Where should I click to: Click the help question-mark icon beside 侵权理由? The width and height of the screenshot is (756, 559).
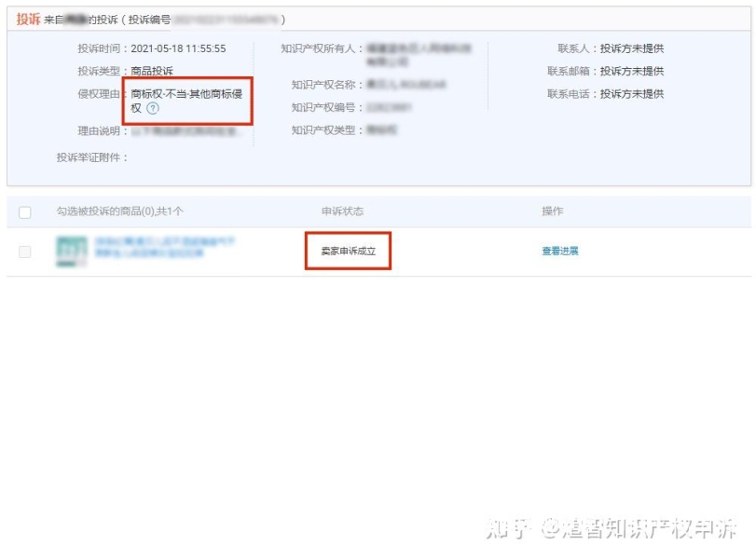click(x=153, y=108)
